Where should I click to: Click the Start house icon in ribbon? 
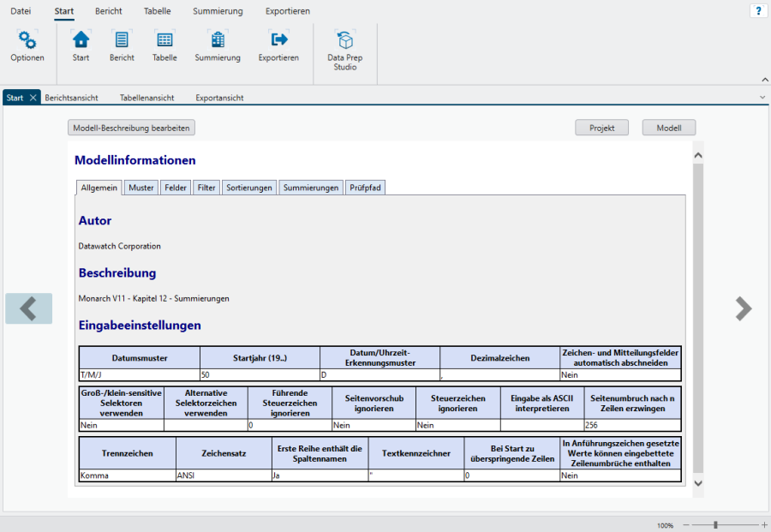pos(81,40)
